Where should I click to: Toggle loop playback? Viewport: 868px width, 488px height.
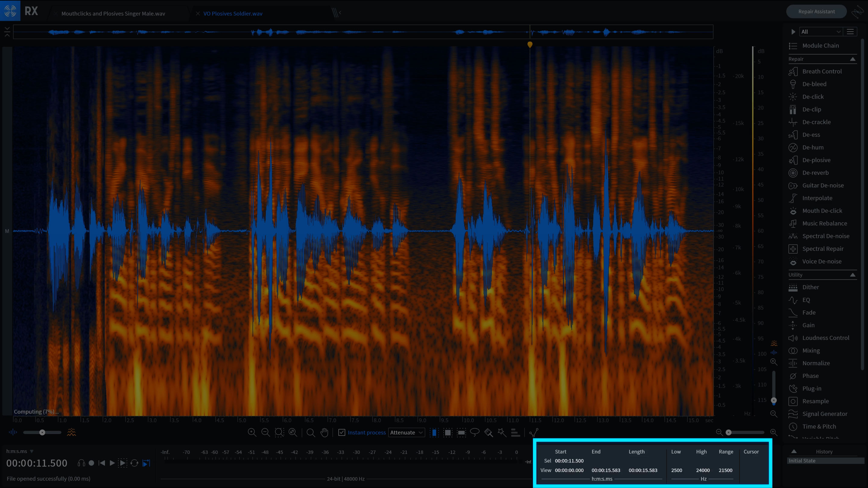click(134, 463)
